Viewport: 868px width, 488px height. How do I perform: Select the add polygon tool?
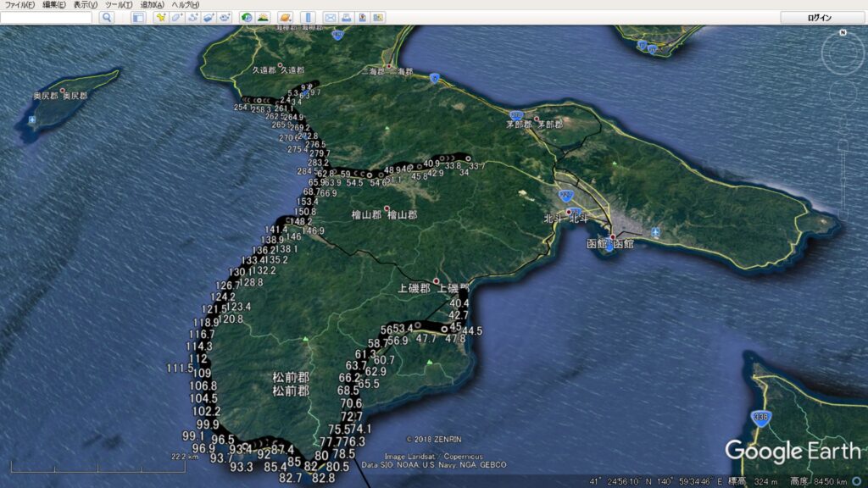pos(176,17)
